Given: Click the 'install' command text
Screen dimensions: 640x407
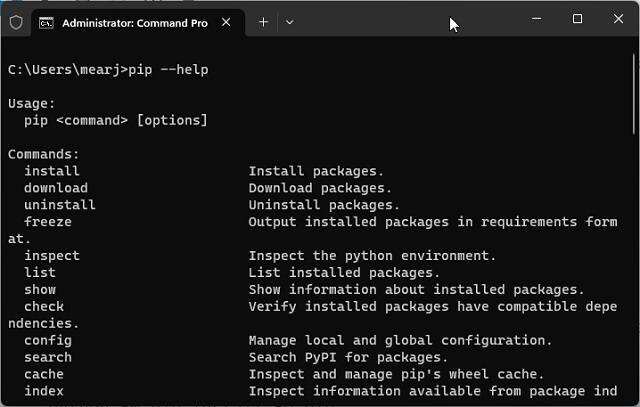Looking at the screenshot, I should (52, 171).
